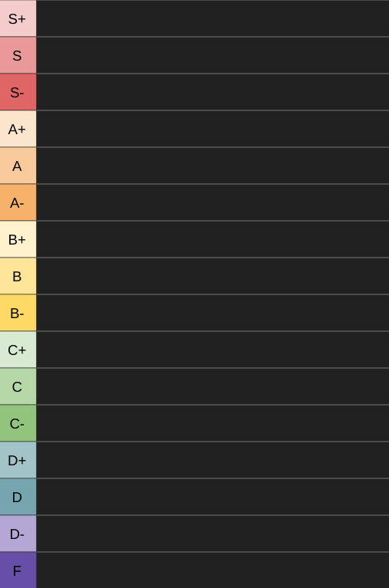The height and width of the screenshot is (588, 389).
Task: Select the empty B tier row area
Action: (x=213, y=276)
